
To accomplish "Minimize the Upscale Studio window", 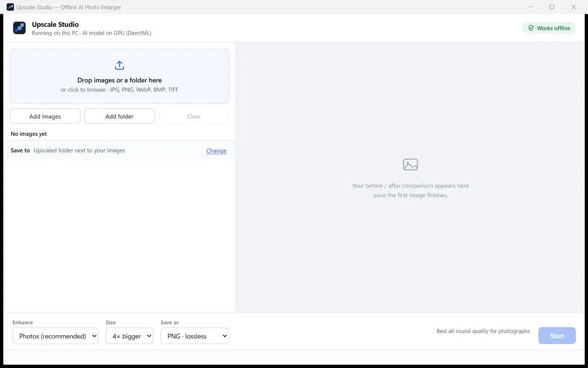I will 531,7.
